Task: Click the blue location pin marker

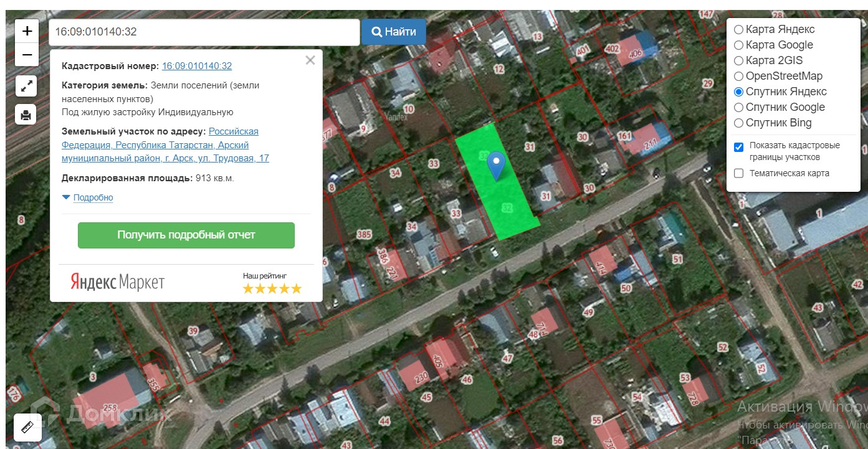Action: (496, 166)
